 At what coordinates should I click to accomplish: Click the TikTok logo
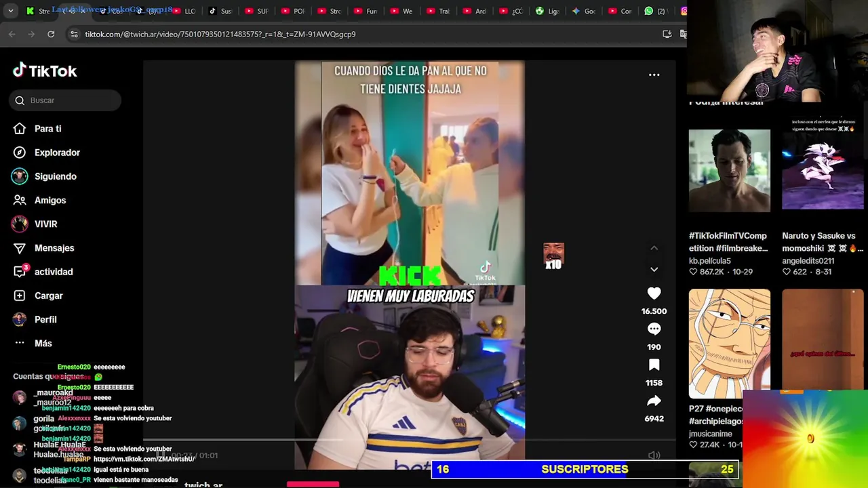45,70
